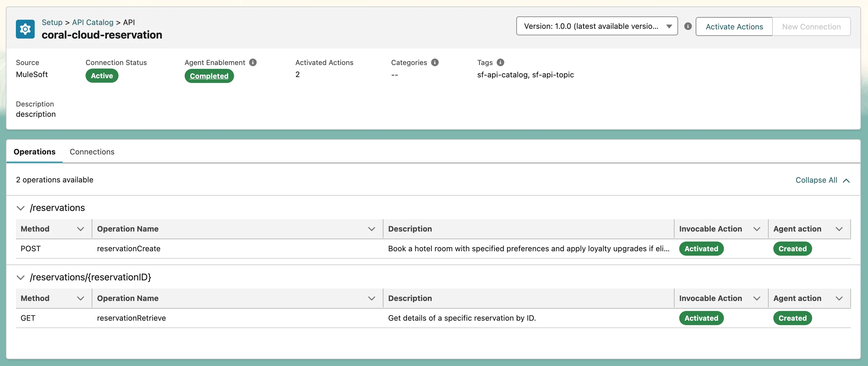Collapse the /reservations section

pos(21,208)
